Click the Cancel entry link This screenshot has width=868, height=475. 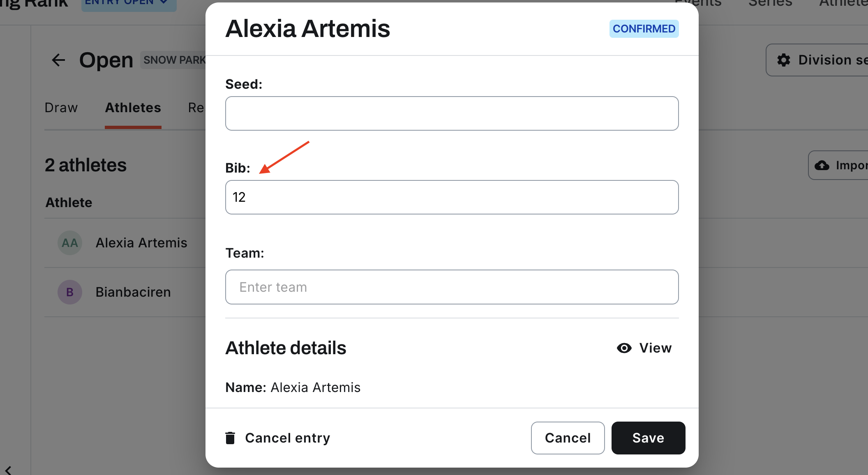click(288, 438)
